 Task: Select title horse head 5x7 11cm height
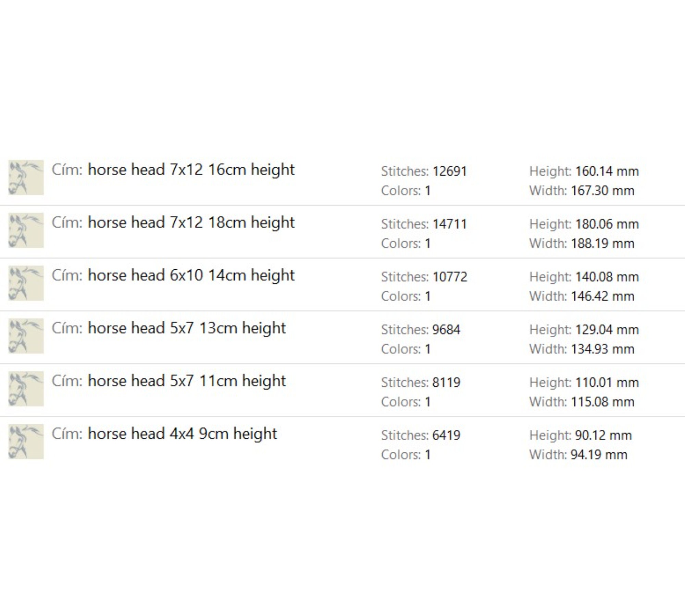click(187, 381)
